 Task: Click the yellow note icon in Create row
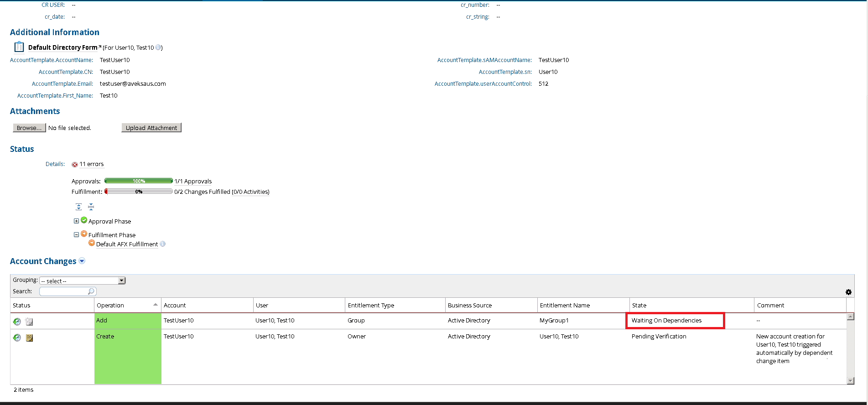[30, 338]
